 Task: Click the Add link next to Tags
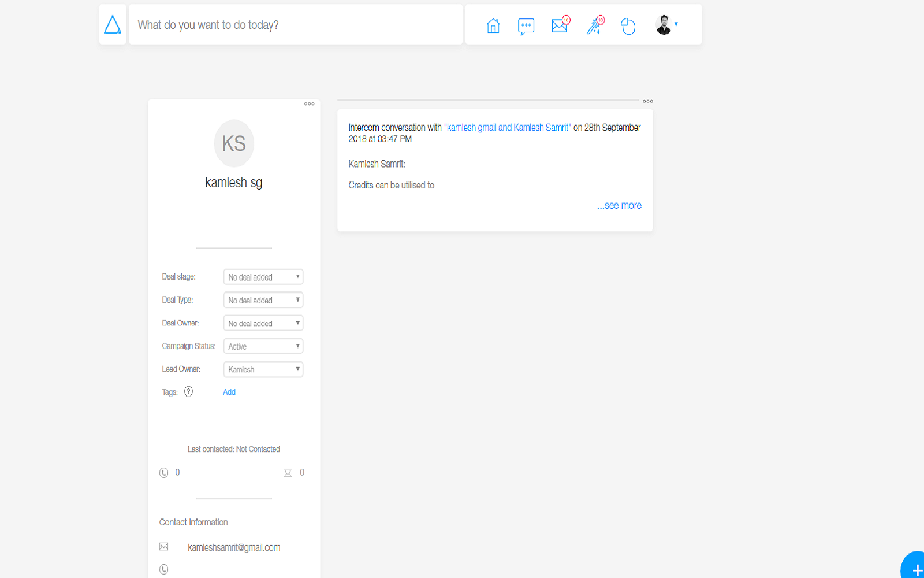pyautogui.click(x=229, y=392)
